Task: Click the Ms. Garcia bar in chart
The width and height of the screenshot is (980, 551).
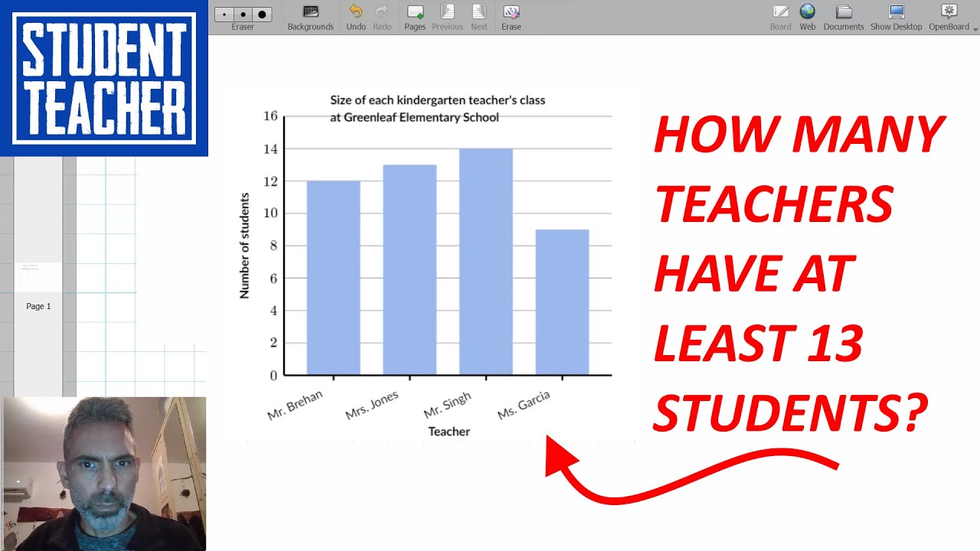Action: (x=562, y=302)
